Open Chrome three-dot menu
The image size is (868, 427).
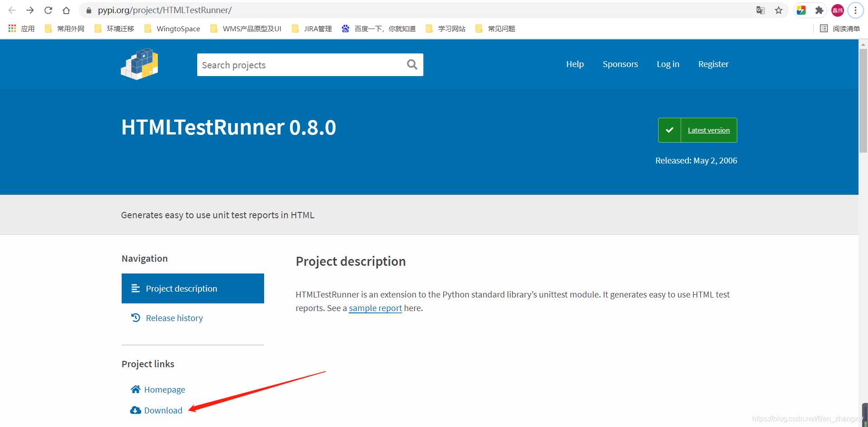click(x=855, y=10)
